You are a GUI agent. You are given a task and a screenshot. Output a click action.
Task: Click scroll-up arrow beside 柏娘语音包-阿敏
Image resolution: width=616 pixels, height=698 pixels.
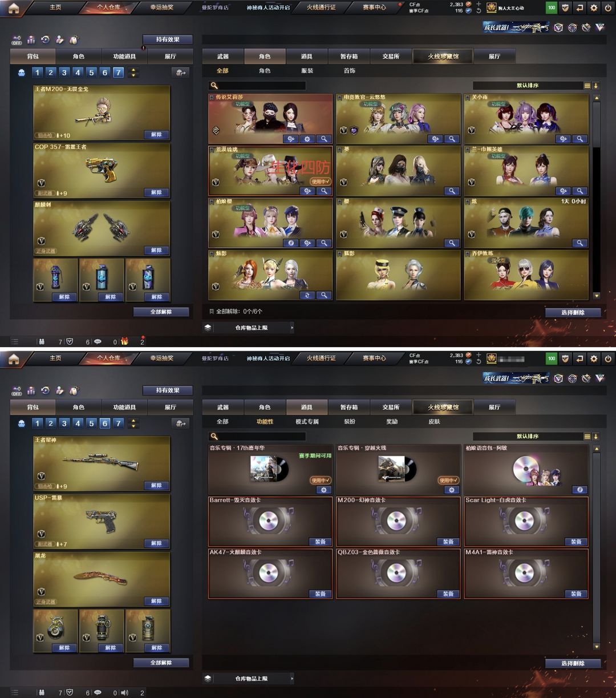pos(597,449)
